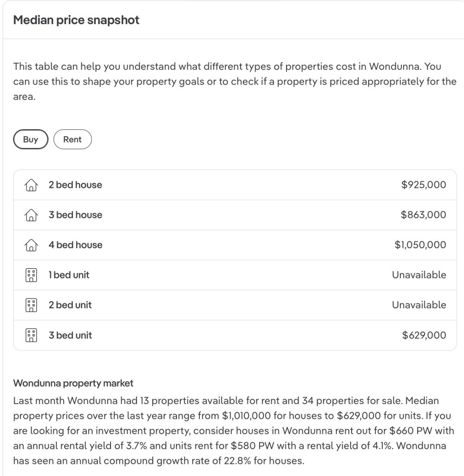
Task: Click the 2 bed unit building icon
Action: coord(31,305)
